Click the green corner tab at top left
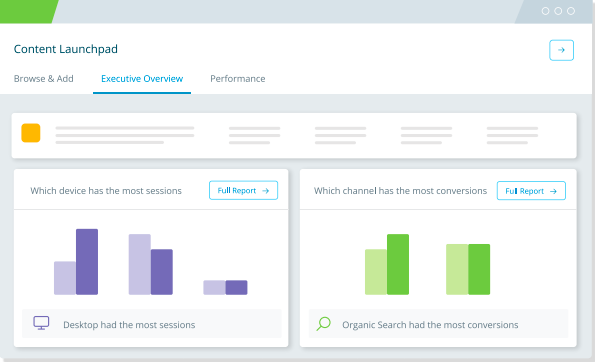The height and width of the screenshot is (362, 595). click(28, 11)
